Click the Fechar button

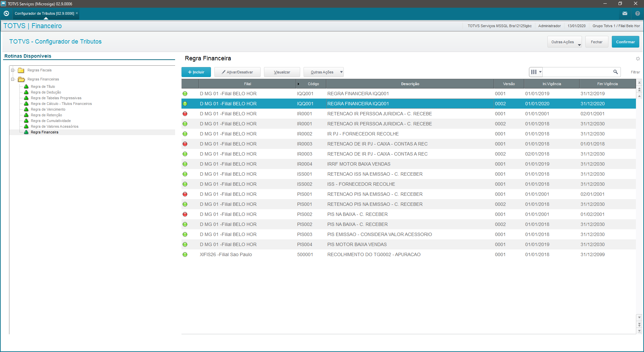click(597, 42)
